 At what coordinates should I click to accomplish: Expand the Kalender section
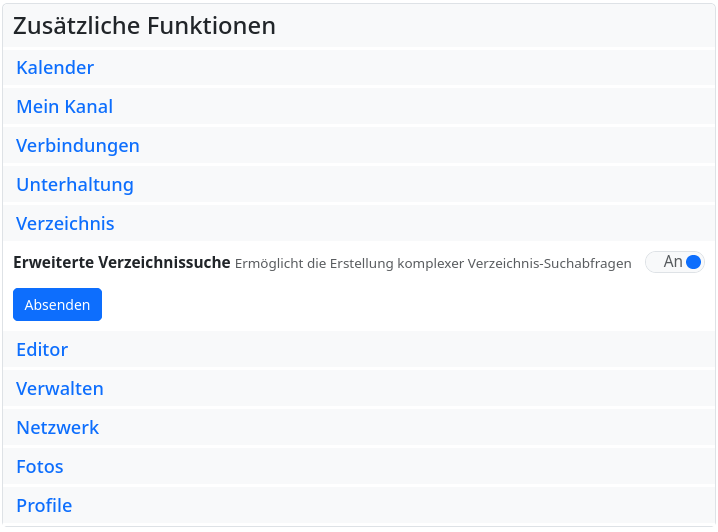pos(55,68)
